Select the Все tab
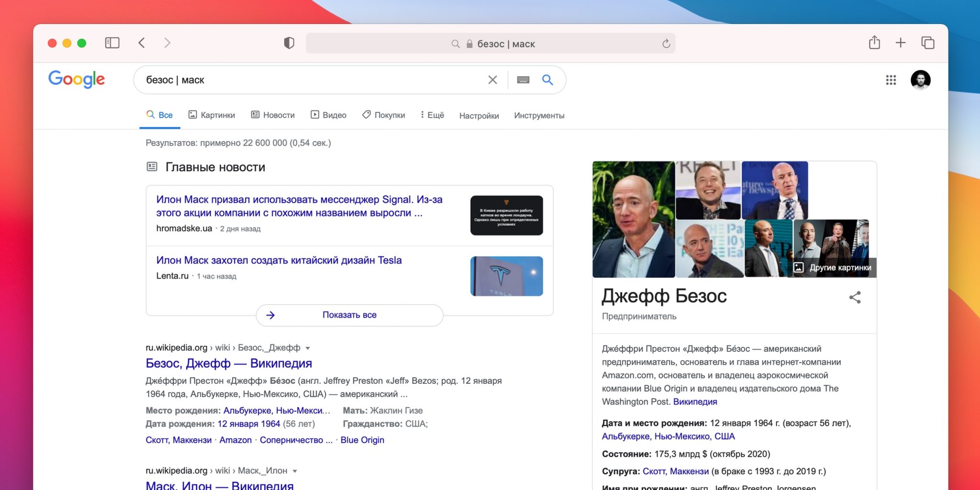Viewport: 980px width, 490px height. [x=160, y=115]
